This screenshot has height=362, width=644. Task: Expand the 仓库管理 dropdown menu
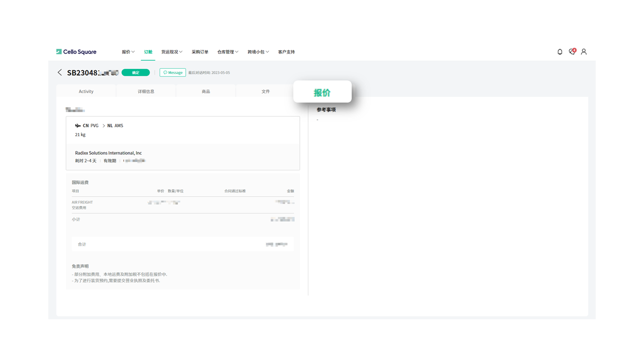click(x=227, y=52)
